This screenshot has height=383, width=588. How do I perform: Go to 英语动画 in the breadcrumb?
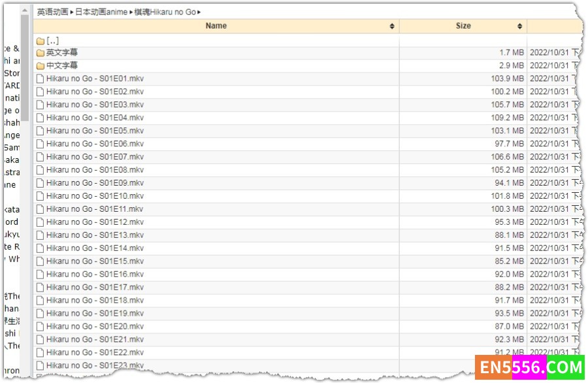click(52, 12)
